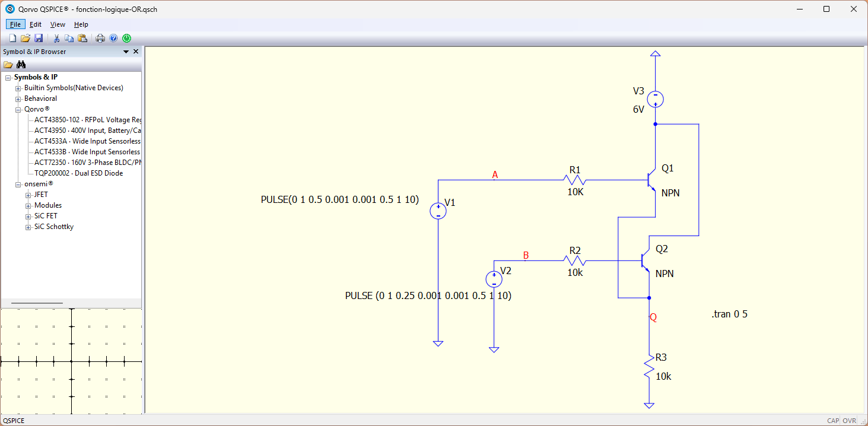Close the Symbol & IP Browser panel
The height and width of the screenshot is (426, 868).
pos(136,52)
